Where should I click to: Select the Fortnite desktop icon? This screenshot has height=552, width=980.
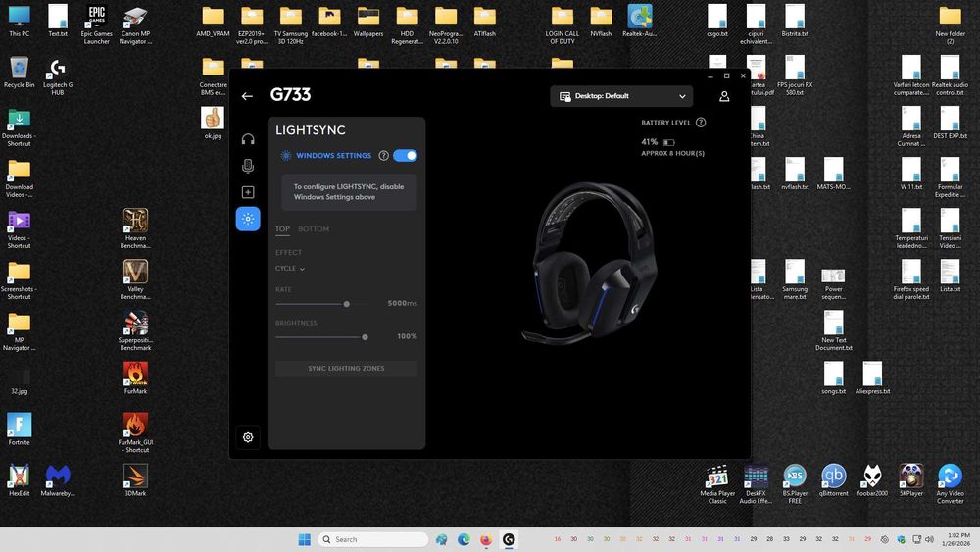(x=20, y=428)
